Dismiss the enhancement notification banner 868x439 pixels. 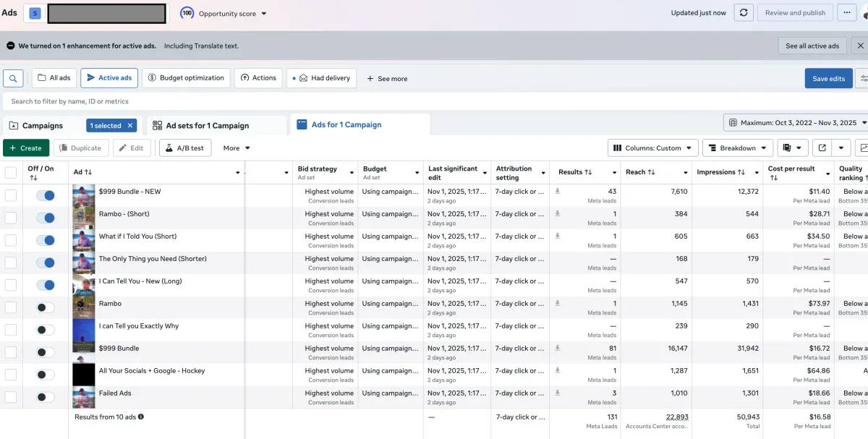coord(860,46)
